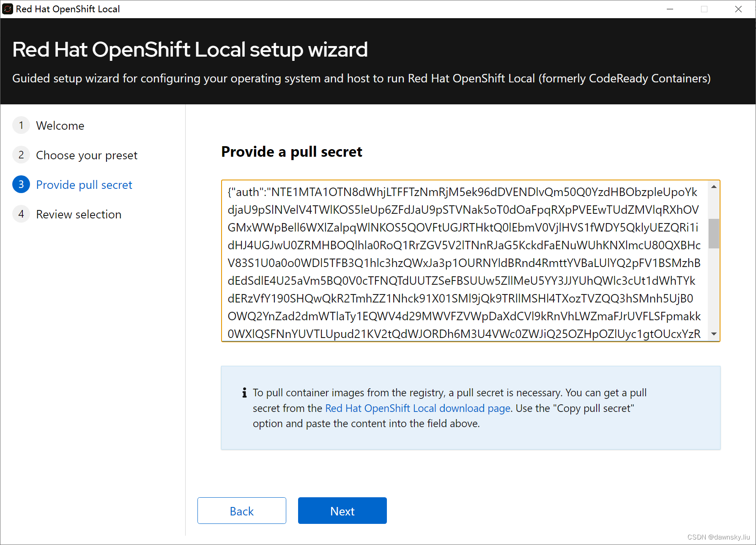Click the 'Red Hat OpenShift Local setup wizard' title

tap(190, 49)
